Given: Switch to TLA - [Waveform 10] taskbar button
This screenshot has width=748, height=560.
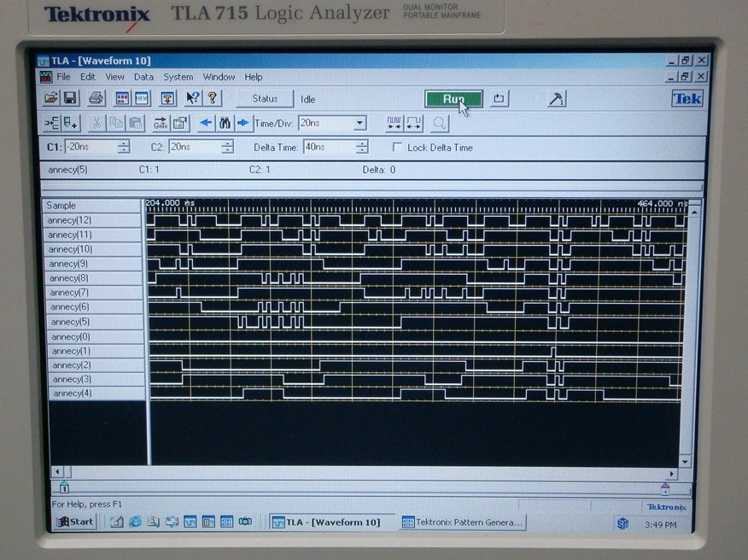Looking at the screenshot, I should pos(332,522).
